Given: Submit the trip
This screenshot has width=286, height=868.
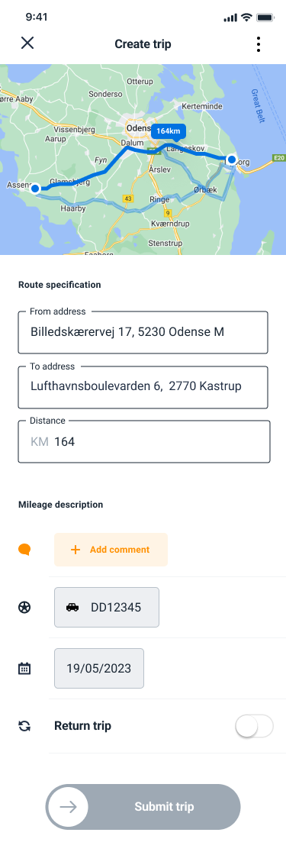Looking at the screenshot, I should (x=143, y=807).
